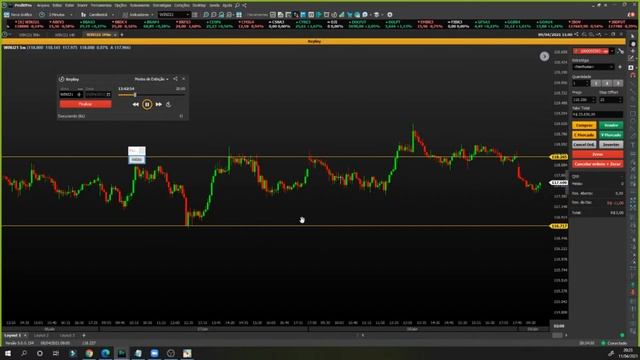Viewport: 640px width, 360px height.
Task: Switch to Layout 1 tab
Action: click(x=12, y=336)
